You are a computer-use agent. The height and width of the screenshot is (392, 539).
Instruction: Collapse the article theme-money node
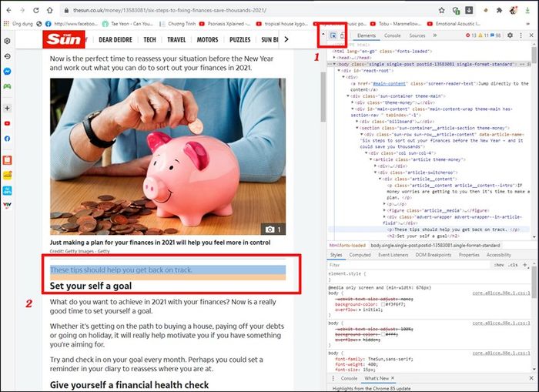371,159
